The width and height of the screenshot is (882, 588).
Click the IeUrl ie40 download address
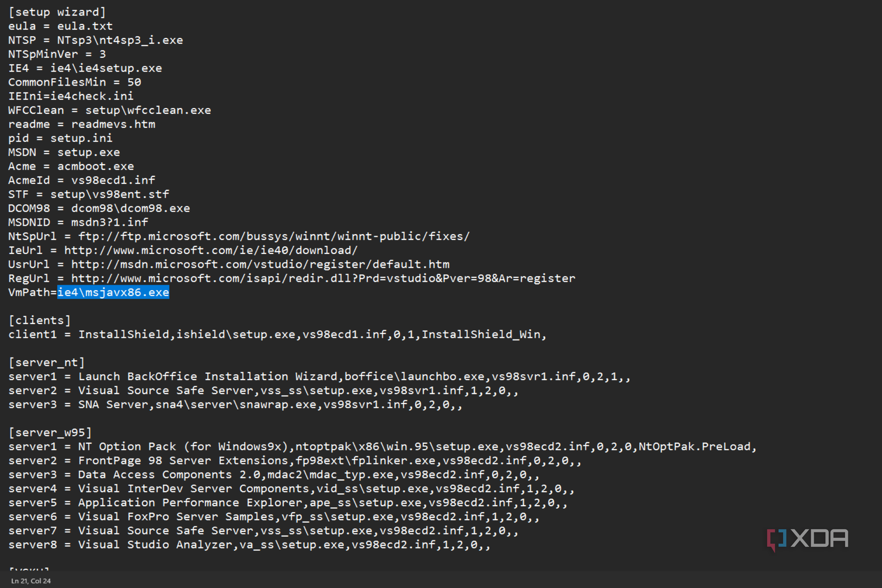pyautogui.click(x=211, y=250)
